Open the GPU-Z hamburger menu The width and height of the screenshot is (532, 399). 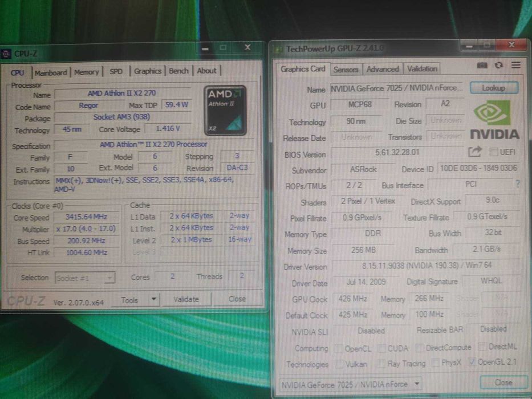click(x=515, y=64)
